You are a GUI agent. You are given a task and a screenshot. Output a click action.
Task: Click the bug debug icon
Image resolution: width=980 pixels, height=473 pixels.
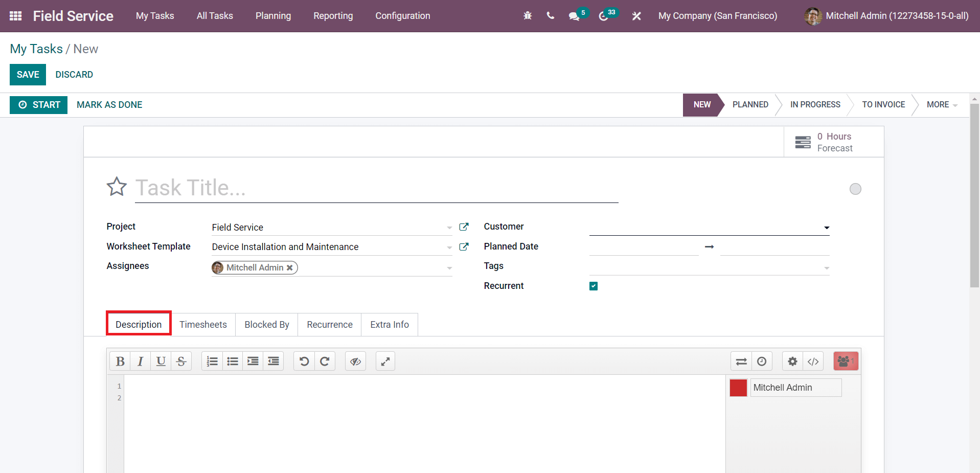[x=528, y=16]
